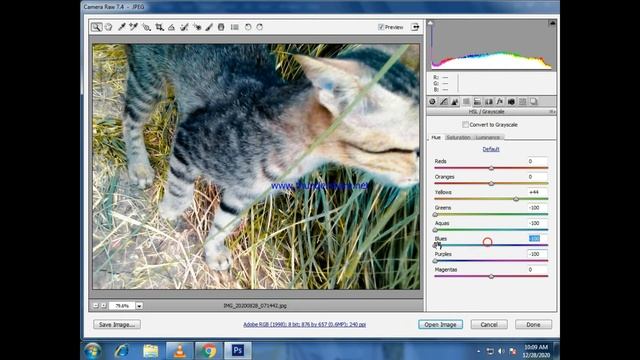Open the Lens Corrections panel icon
The width and height of the screenshot is (640, 360).
point(489,102)
